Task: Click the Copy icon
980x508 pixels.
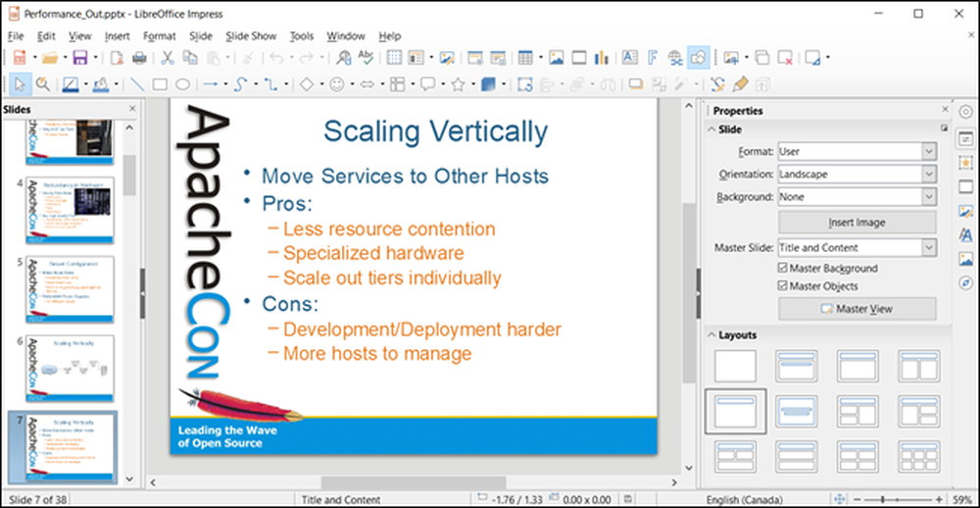Action: [x=189, y=58]
